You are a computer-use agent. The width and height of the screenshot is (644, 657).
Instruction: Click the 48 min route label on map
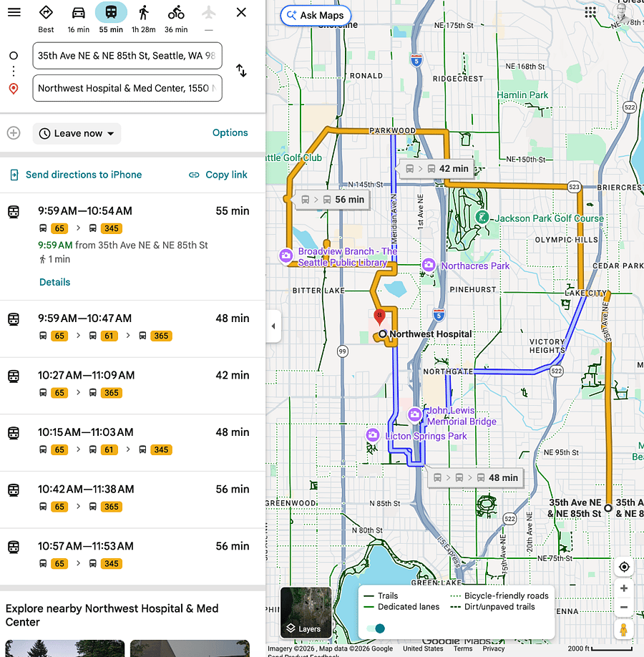pos(476,477)
